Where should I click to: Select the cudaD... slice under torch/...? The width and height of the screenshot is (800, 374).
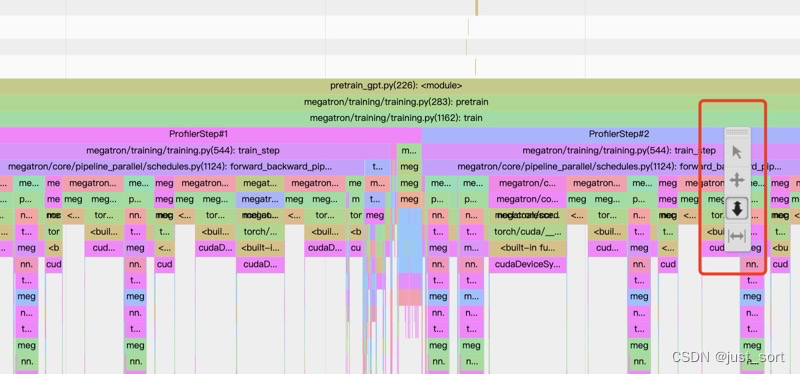pyautogui.click(x=260, y=265)
